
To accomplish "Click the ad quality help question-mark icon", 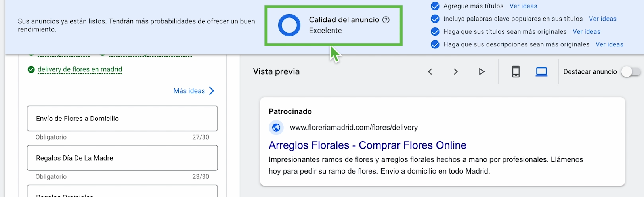I will click(386, 20).
